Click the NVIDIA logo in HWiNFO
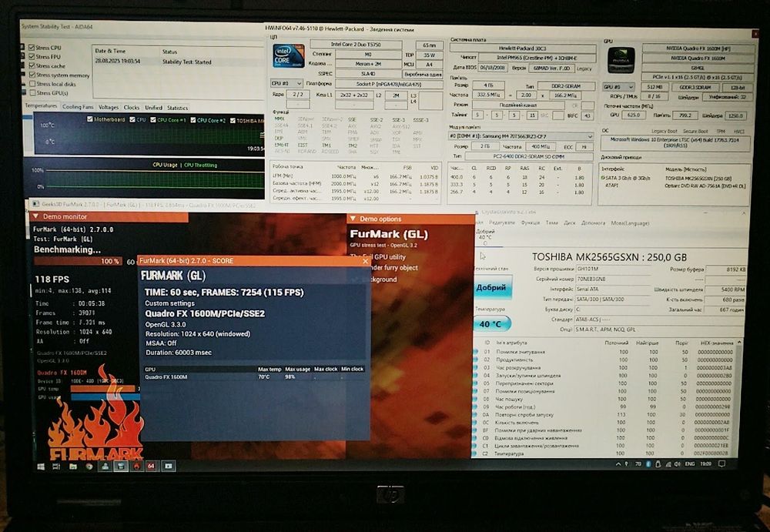 click(621, 60)
